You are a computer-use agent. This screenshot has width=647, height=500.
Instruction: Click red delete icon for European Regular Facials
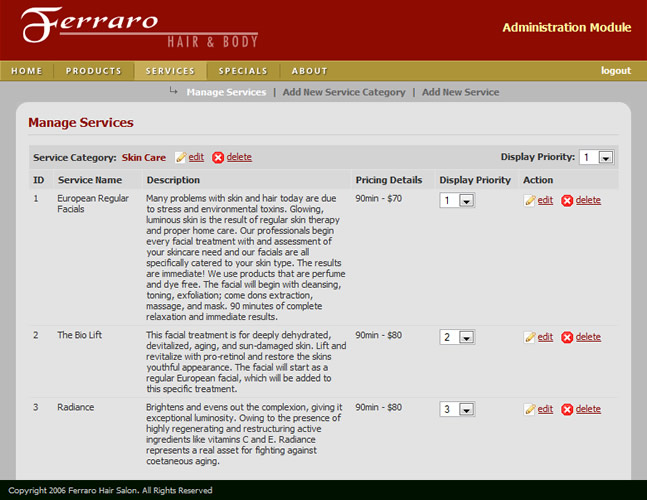(567, 200)
